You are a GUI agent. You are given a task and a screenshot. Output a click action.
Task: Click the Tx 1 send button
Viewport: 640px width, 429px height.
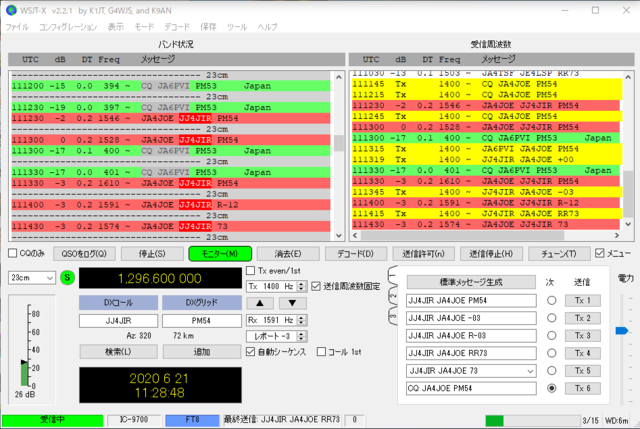[x=582, y=300]
